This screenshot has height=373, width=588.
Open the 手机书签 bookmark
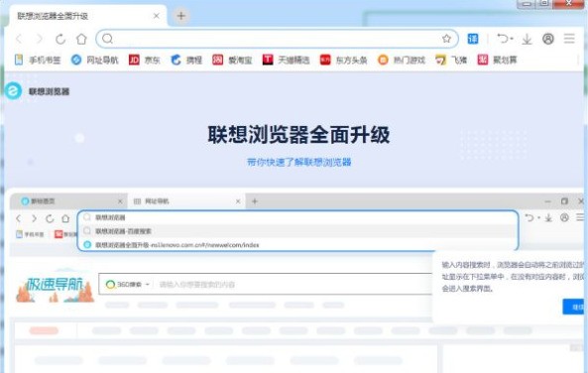pos(37,60)
